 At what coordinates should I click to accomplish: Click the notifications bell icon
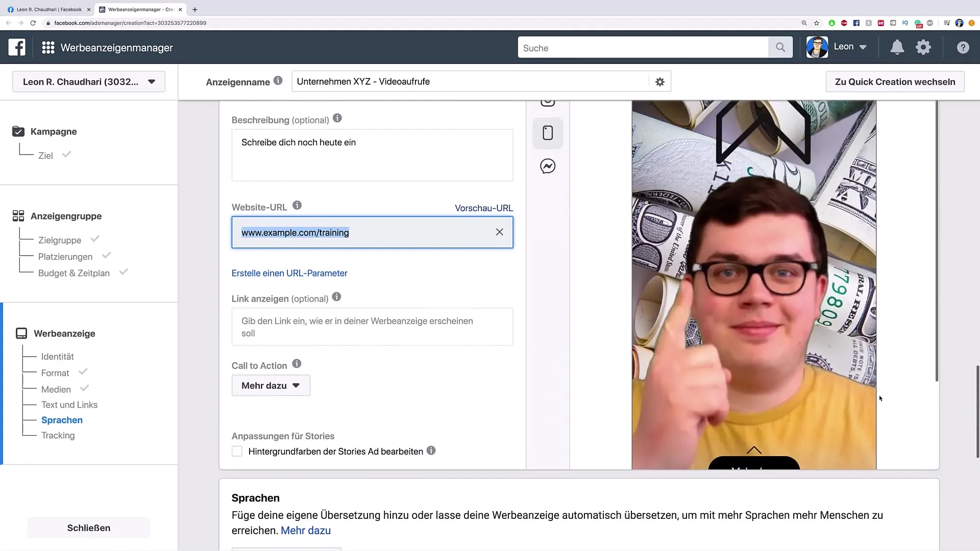pyautogui.click(x=896, y=47)
